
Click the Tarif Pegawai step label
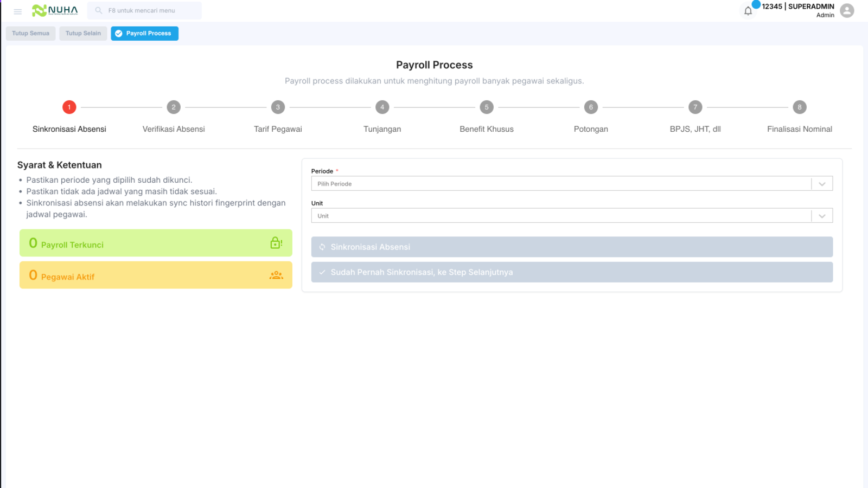click(278, 129)
